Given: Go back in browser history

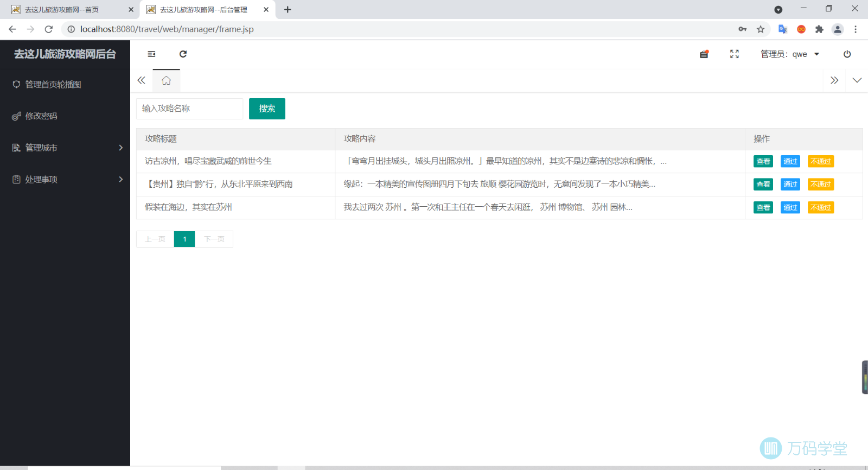Looking at the screenshot, I should [12, 29].
